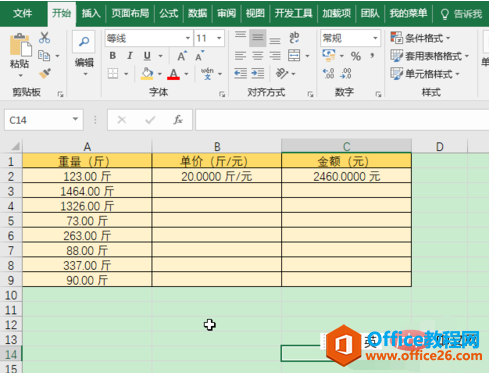Click the wrap text icon

[294, 37]
